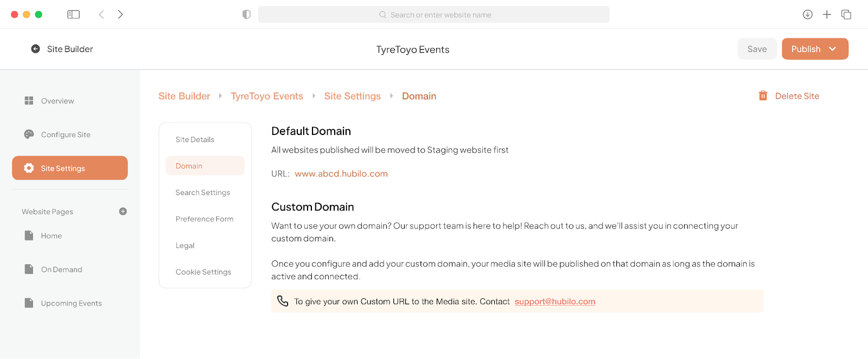Click the Save button
The height and width of the screenshot is (359, 868).
[757, 49]
